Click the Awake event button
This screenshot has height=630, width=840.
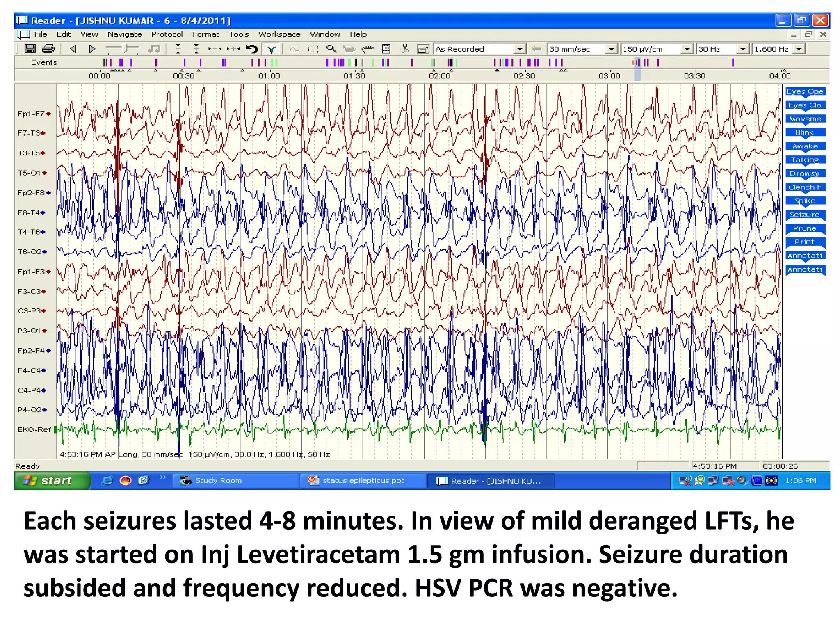tap(805, 146)
